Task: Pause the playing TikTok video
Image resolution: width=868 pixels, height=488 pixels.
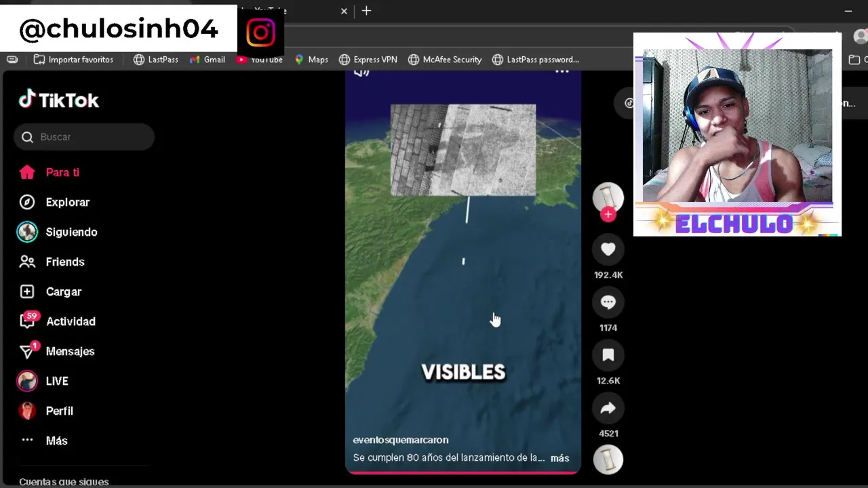Action: click(x=463, y=271)
